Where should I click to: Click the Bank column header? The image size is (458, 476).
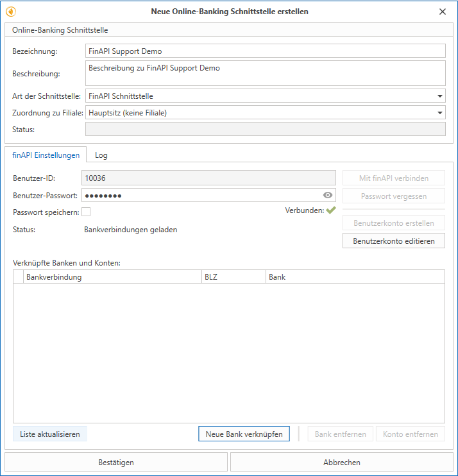[x=354, y=277]
